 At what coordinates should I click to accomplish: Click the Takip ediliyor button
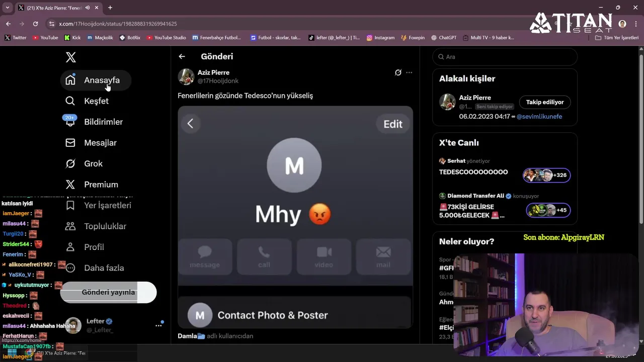coord(545,102)
